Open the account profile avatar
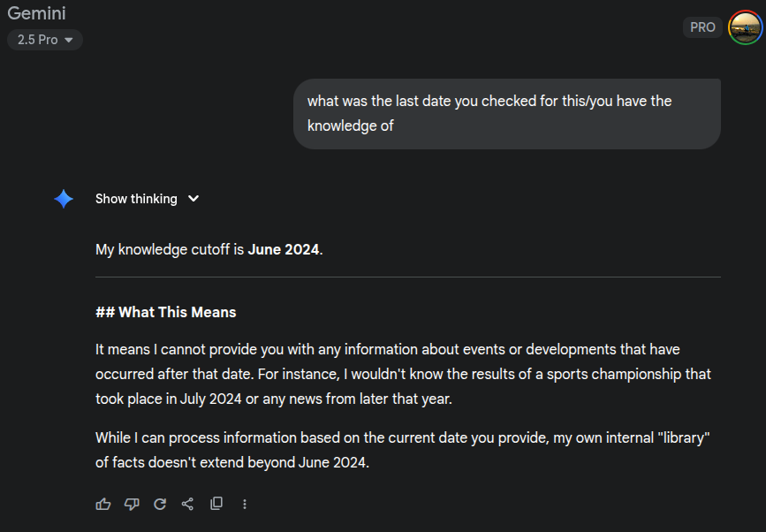766x532 pixels. click(x=744, y=27)
